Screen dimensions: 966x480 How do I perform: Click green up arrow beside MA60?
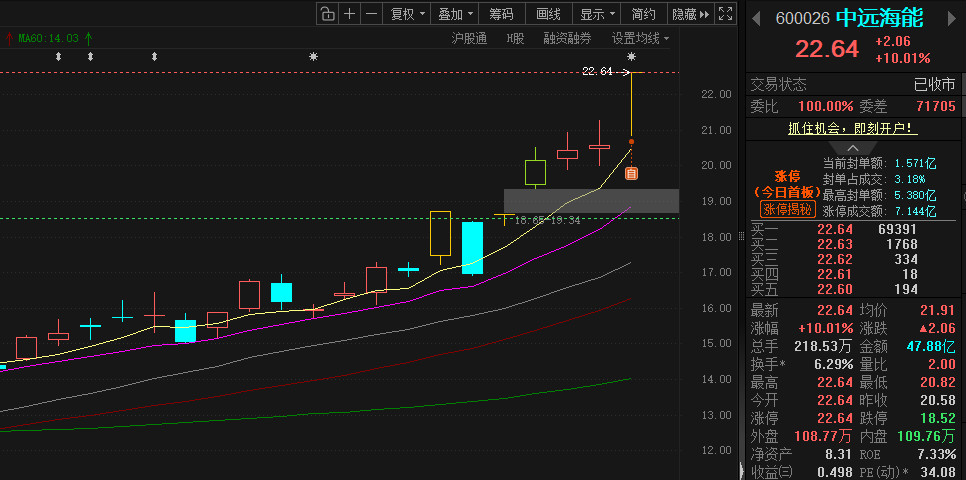89,38
